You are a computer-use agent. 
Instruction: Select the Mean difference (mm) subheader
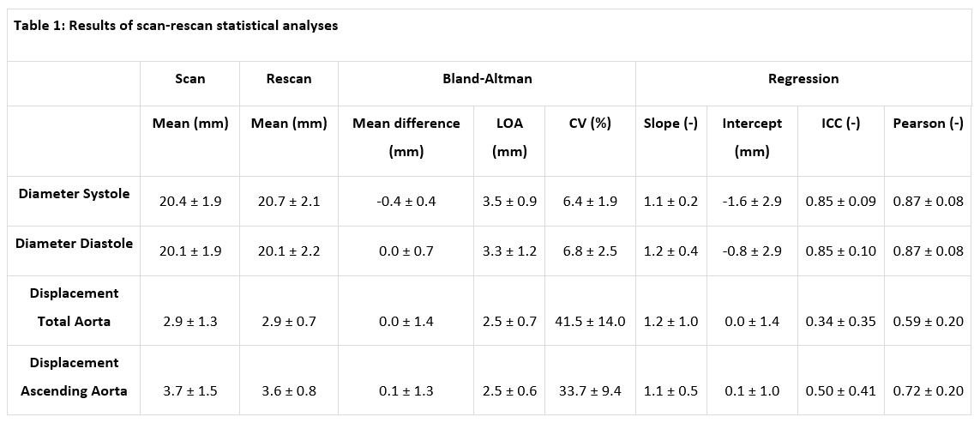(x=406, y=137)
